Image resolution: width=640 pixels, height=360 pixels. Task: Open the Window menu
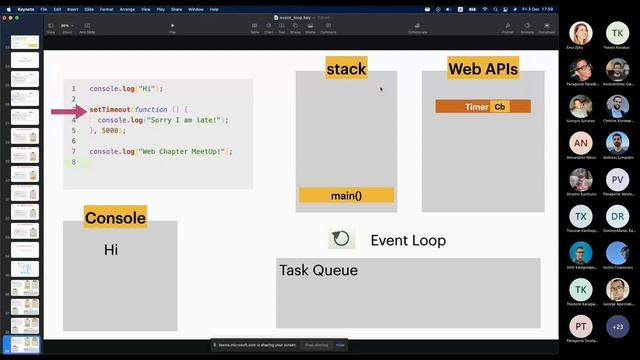(x=196, y=9)
